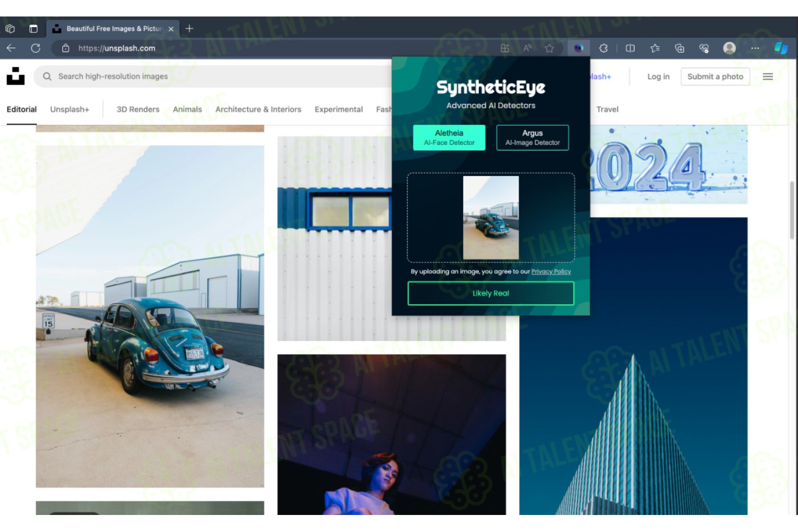
Task: Open the Animals category
Action: coord(187,109)
